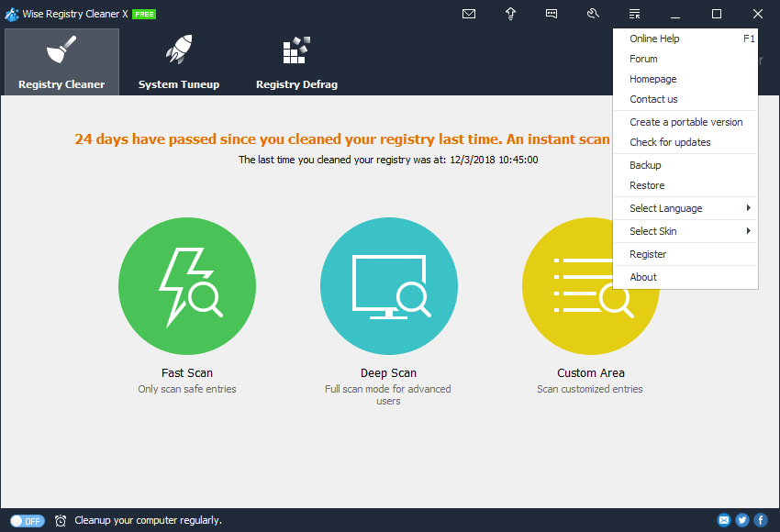Select Check for updates
Screen dimensions: 780x532
685,142
